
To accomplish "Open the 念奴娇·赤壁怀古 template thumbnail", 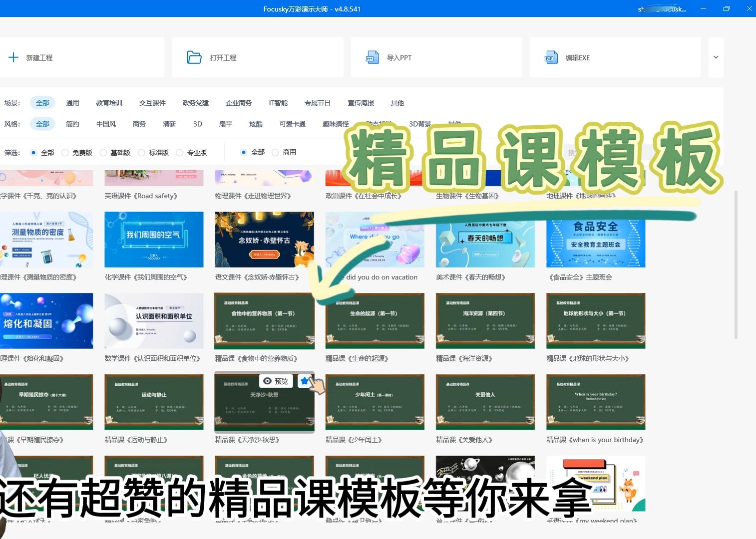I will [x=264, y=240].
